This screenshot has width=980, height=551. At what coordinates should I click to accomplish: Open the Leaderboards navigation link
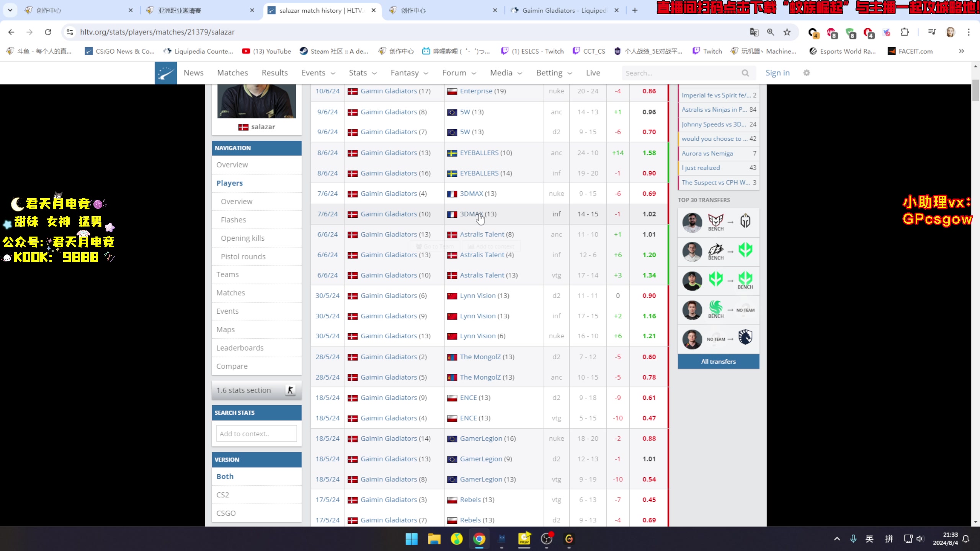pyautogui.click(x=240, y=348)
